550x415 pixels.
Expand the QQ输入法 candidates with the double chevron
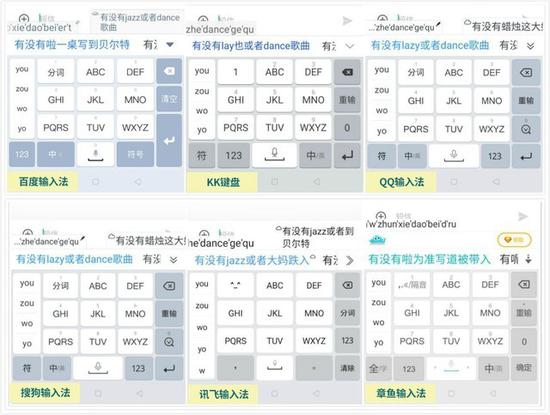tap(530, 46)
